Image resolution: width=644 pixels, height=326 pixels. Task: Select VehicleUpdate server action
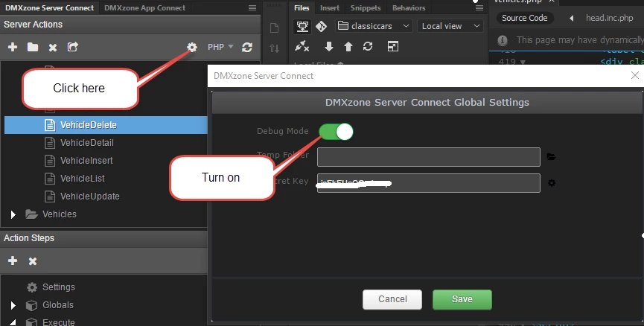click(89, 196)
